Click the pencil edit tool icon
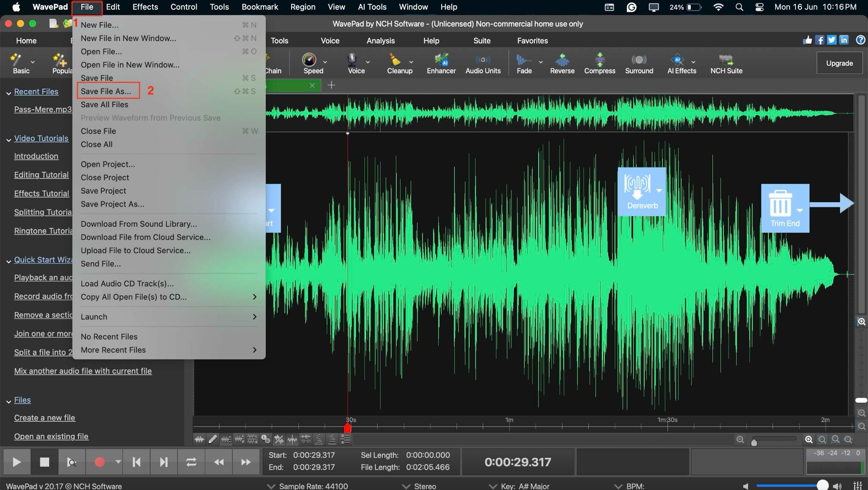868x490 pixels. [x=212, y=440]
